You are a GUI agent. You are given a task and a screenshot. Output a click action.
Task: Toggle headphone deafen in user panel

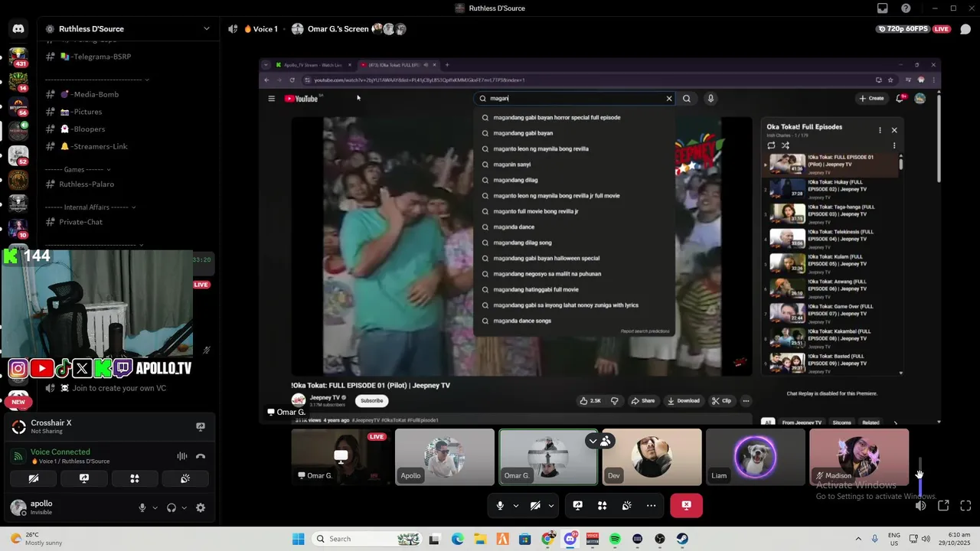click(x=171, y=507)
